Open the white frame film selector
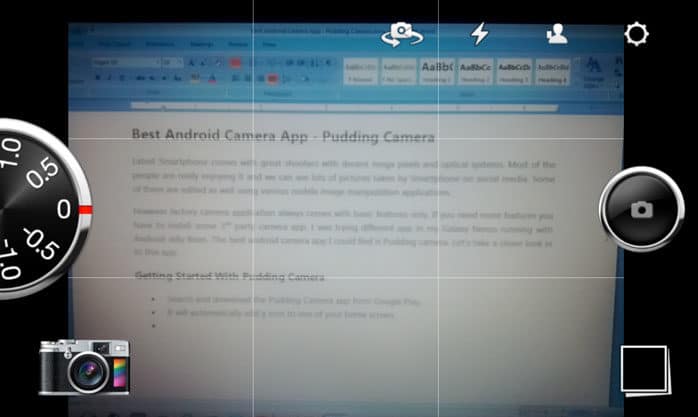The height and width of the screenshot is (417, 698). (x=645, y=370)
